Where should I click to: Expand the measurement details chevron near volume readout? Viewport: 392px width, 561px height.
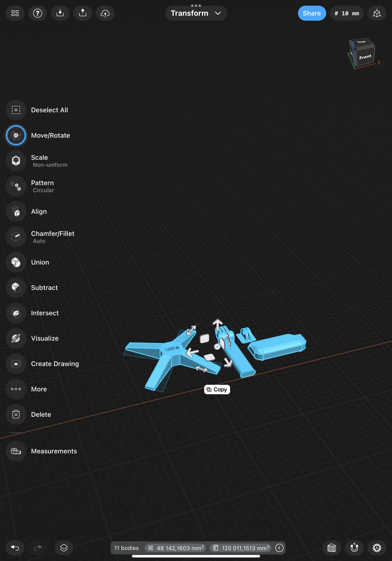click(x=279, y=548)
